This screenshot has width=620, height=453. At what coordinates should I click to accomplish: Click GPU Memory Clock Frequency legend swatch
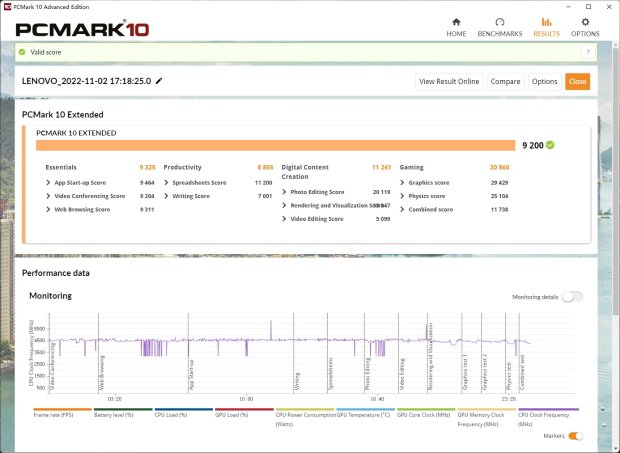(x=487, y=410)
